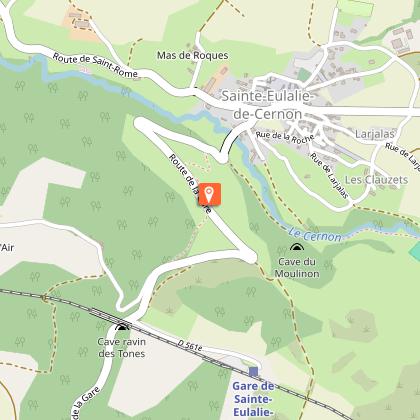Click the blue railway station square icon

click(x=254, y=371)
